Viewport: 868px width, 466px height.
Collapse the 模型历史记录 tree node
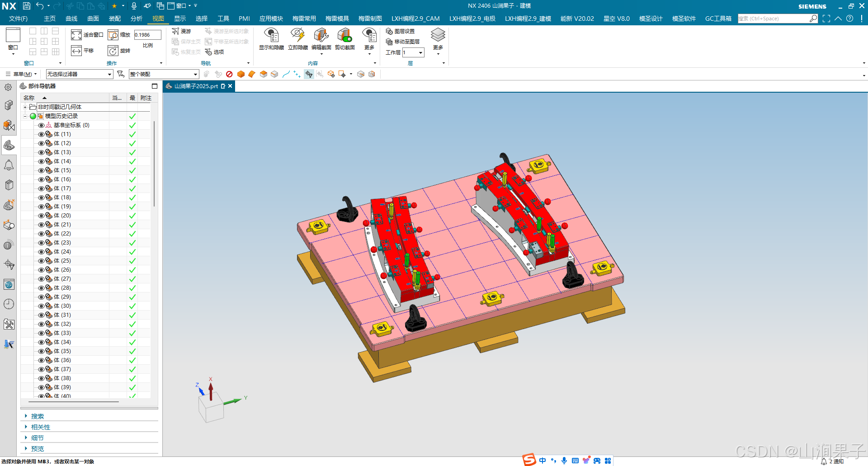point(25,116)
